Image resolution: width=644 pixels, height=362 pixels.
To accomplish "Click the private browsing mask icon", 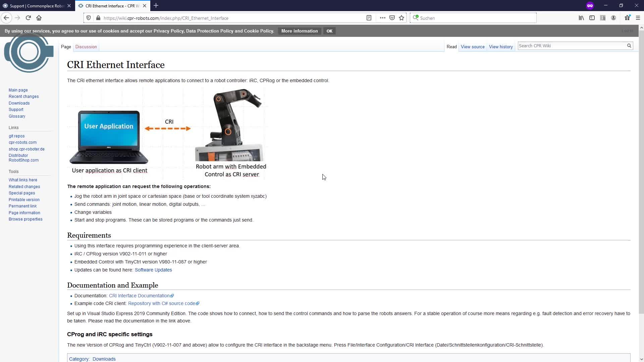I will click(x=590, y=6).
